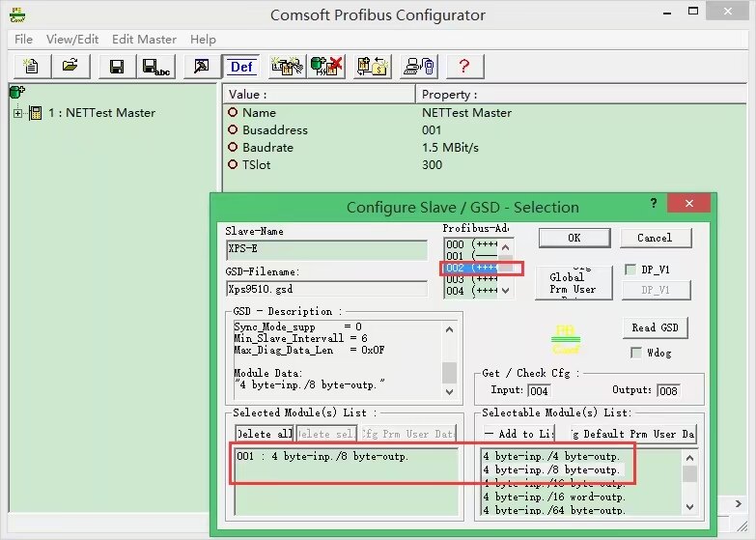Click the Input value field showing 004
The width and height of the screenshot is (756, 540).
[539, 391]
